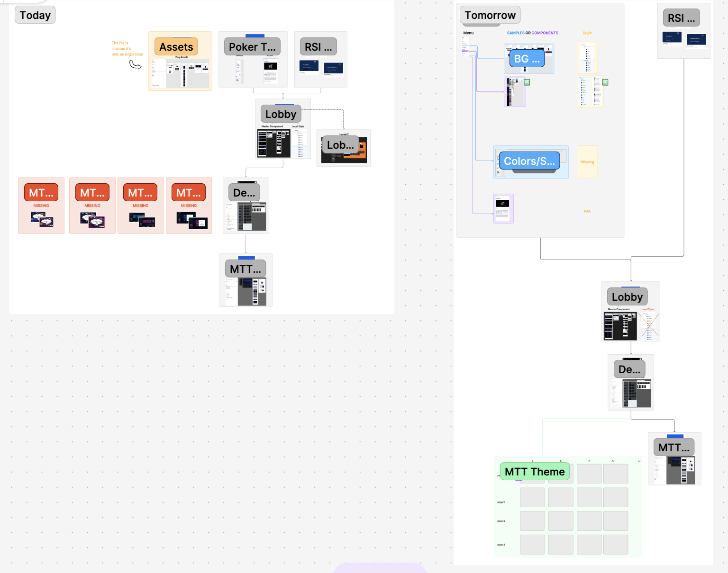The height and width of the screenshot is (573, 728).
Task: Select the green "MTT Theme" label
Action: pos(535,472)
